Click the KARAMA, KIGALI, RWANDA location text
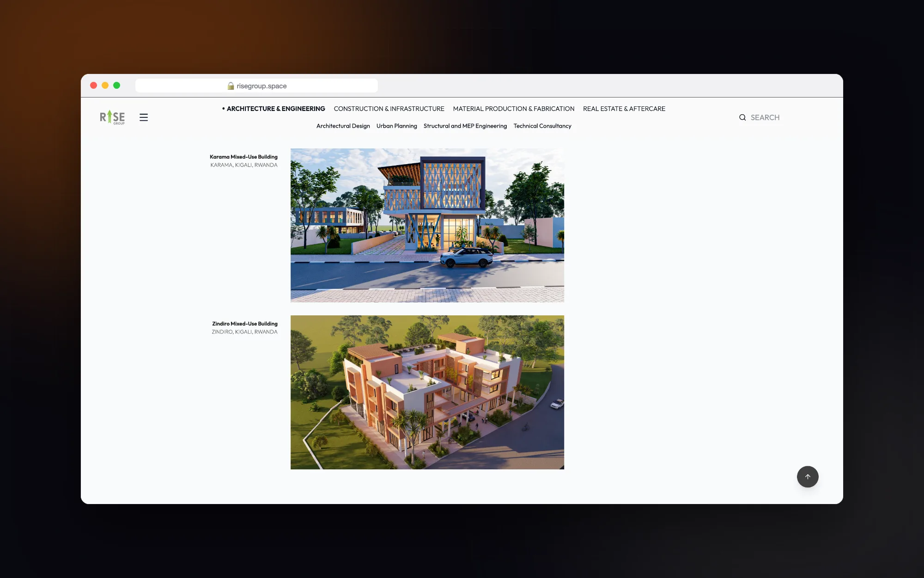 244,165
